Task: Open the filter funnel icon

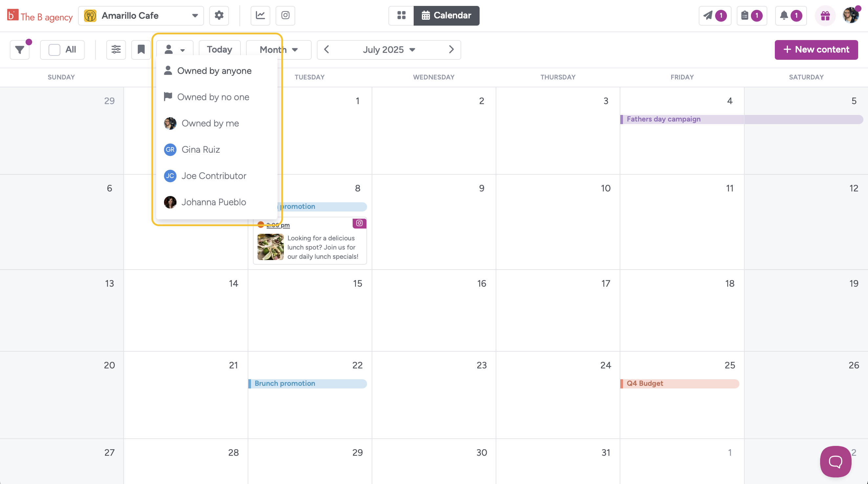Action: [20, 50]
